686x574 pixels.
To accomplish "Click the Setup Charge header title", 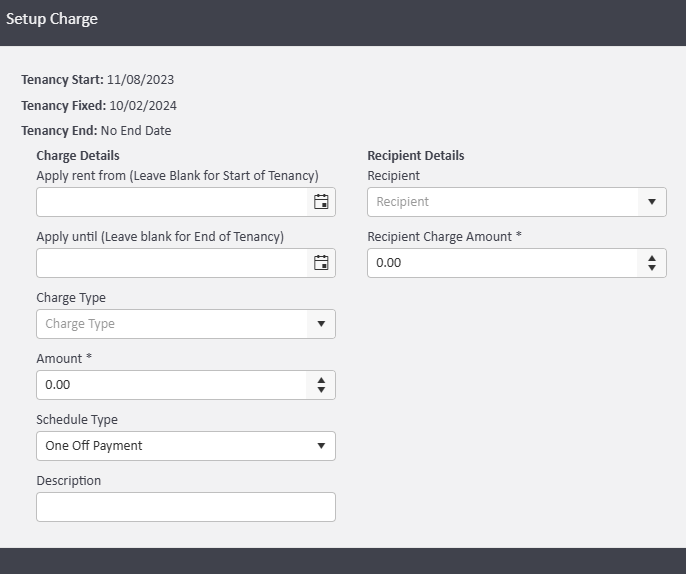I will point(52,19).
